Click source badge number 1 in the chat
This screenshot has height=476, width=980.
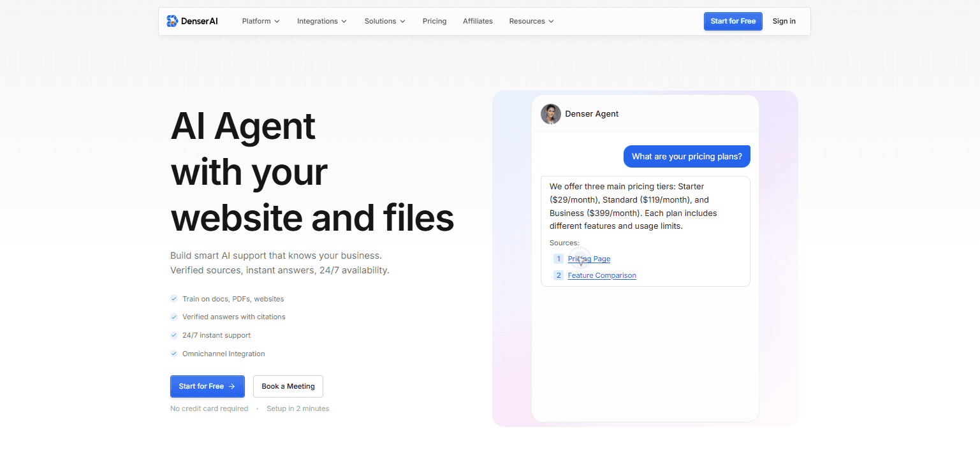point(559,259)
